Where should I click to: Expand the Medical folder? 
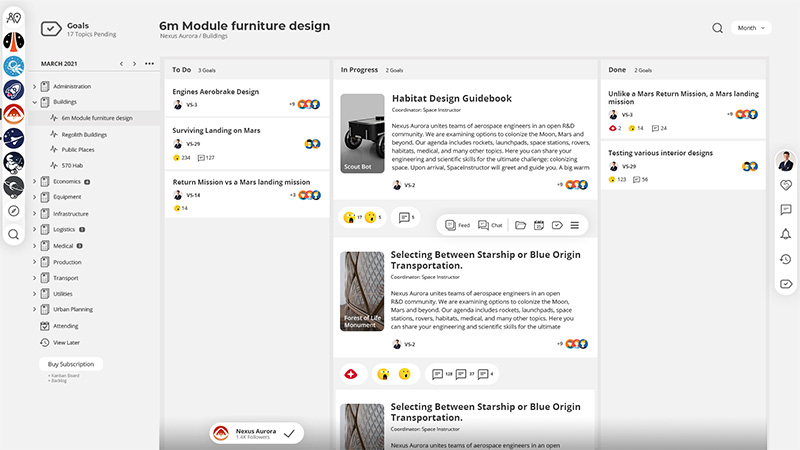[35, 246]
